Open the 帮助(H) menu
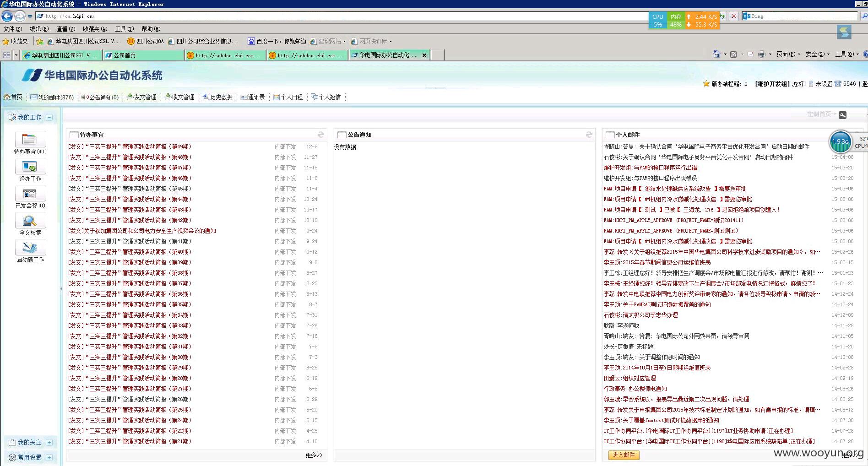This screenshot has height=466, width=868. (x=151, y=29)
